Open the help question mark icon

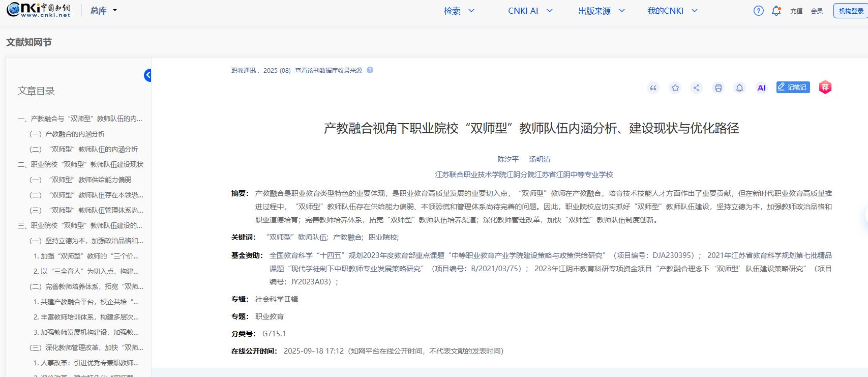click(x=758, y=11)
